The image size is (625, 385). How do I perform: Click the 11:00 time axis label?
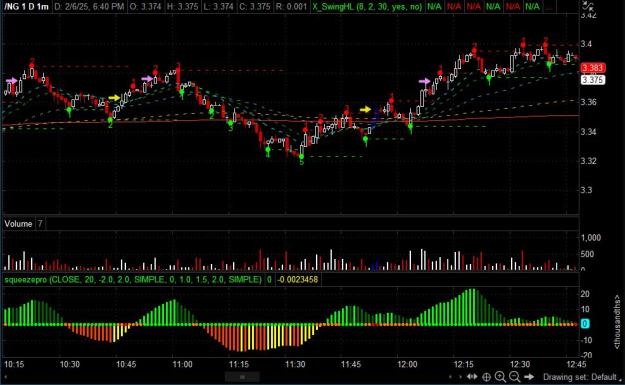[182, 364]
